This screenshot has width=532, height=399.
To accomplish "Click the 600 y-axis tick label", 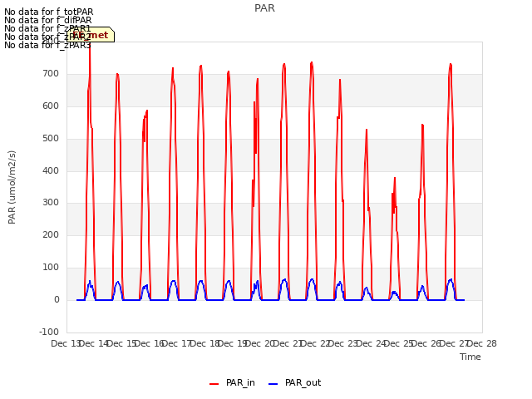I will tap(51, 106).
